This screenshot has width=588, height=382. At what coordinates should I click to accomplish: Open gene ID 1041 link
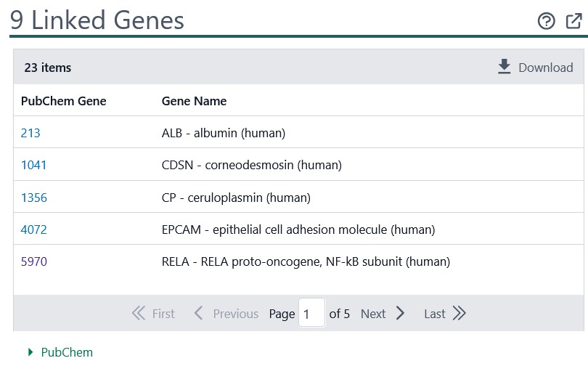pos(33,165)
